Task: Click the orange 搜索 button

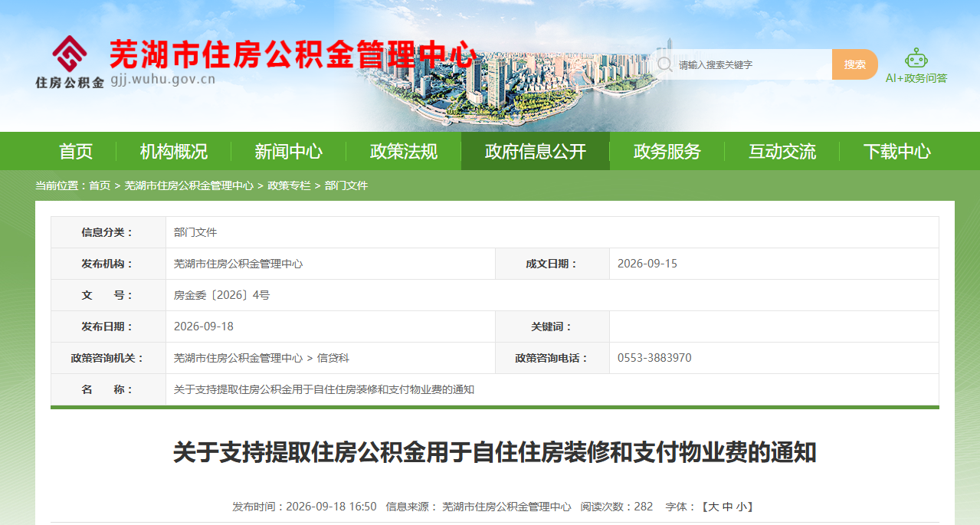Action: point(855,64)
